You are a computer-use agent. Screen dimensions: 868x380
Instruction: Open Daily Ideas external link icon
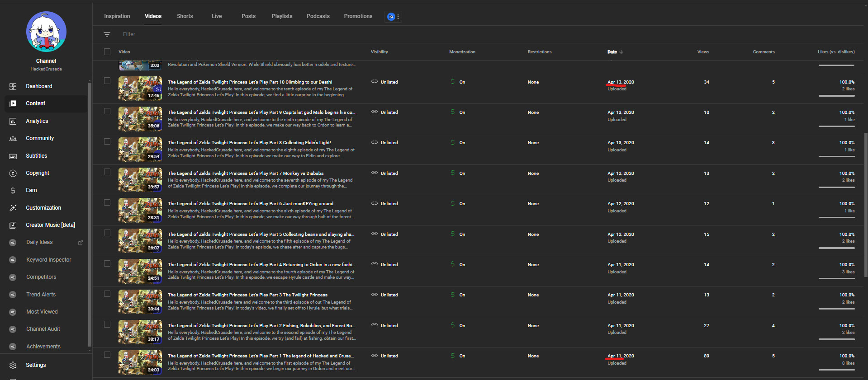tap(81, 243)
